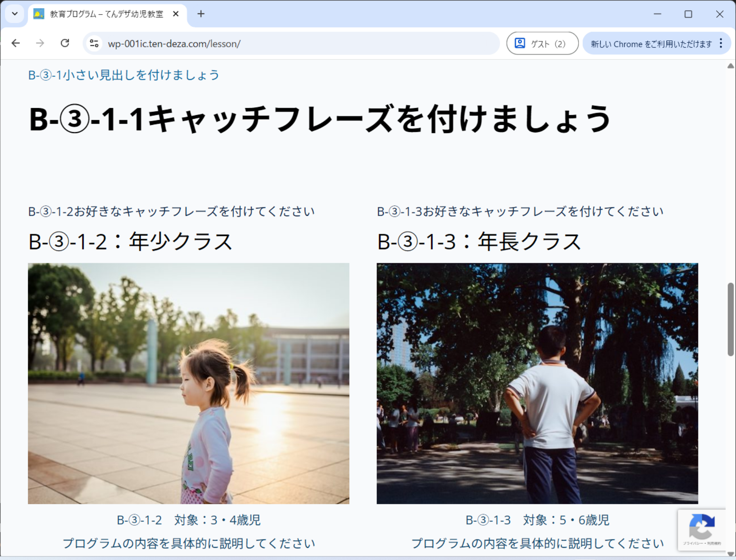Click the 新しい Chrome をご利用いただけます button
This screenshot has width=736, height=560.
click(x=651, y=44)
